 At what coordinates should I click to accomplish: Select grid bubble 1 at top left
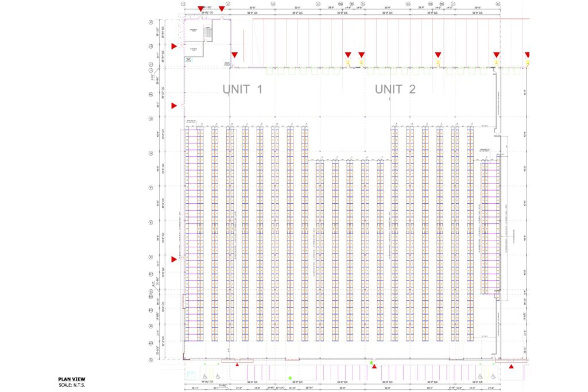tap(183, 3)
